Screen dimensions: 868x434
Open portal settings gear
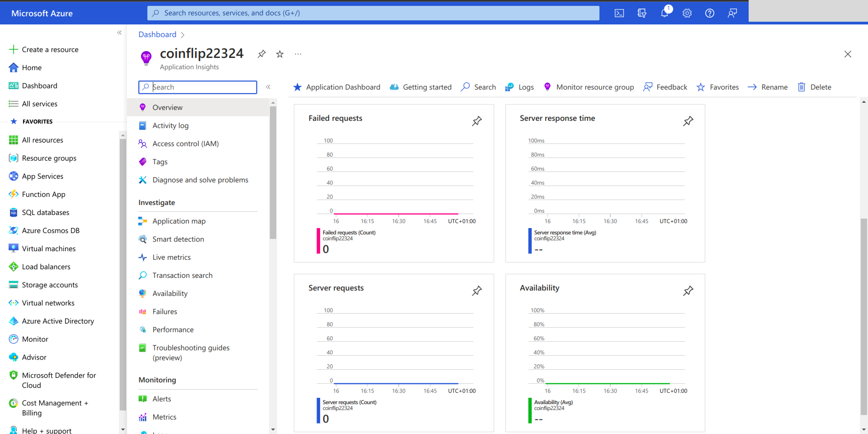(x=687, y=13)
